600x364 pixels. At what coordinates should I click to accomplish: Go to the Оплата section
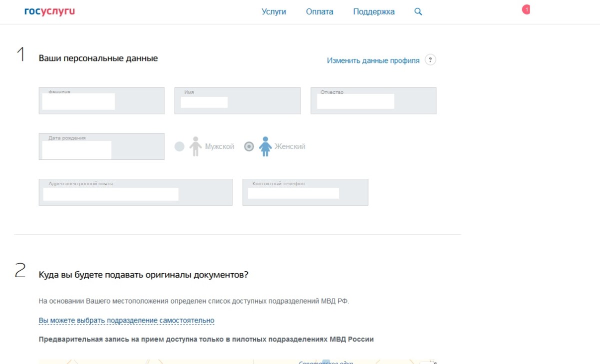[x=319, y=12]
